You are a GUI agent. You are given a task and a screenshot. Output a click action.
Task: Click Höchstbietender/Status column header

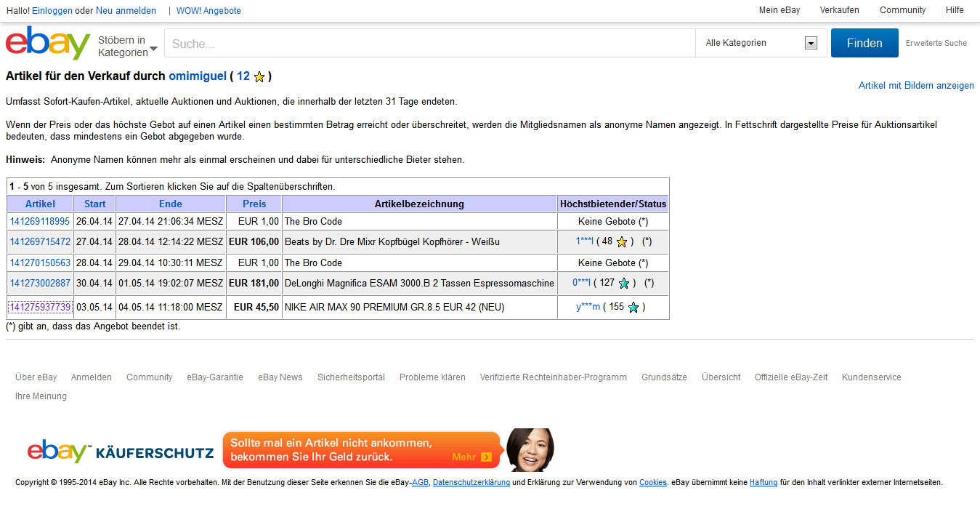[x=613, y=204]
